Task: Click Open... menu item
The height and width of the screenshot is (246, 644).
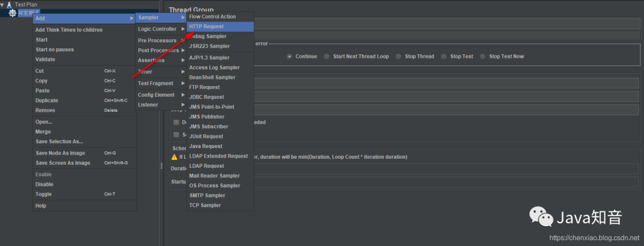Action: [x=85, y=122]
